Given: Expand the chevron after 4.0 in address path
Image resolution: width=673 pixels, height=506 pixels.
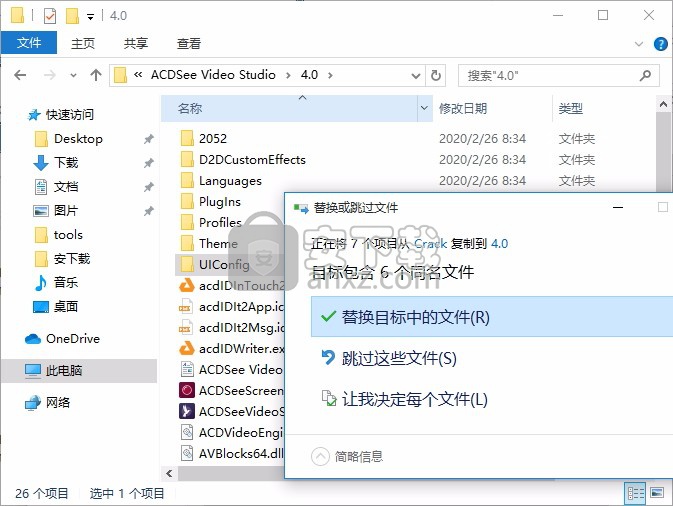Looking at the screenshot, I should point(330,76).
